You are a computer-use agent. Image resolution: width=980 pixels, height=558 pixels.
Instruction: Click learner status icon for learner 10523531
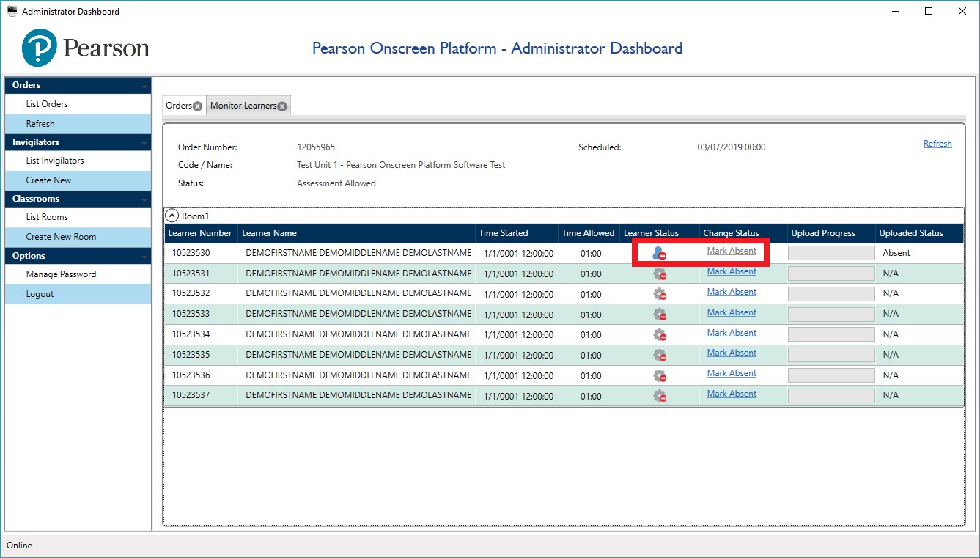point(660,274)
